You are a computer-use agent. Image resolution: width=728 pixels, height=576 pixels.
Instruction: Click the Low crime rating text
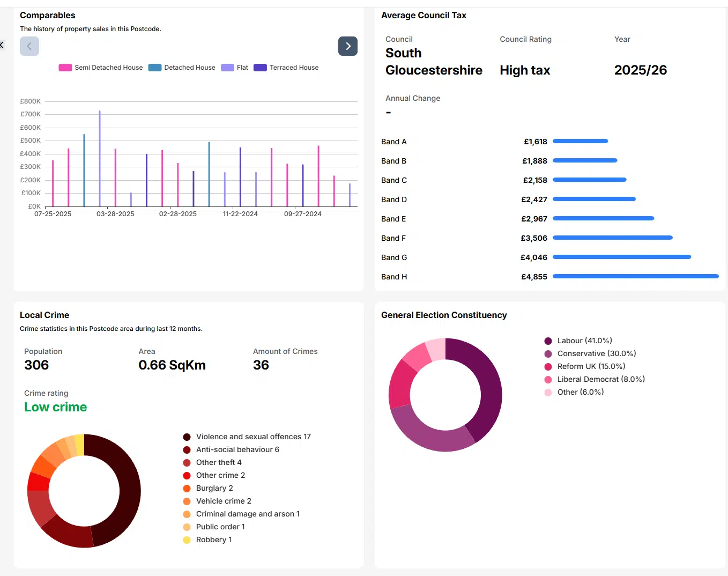point(55,407)
